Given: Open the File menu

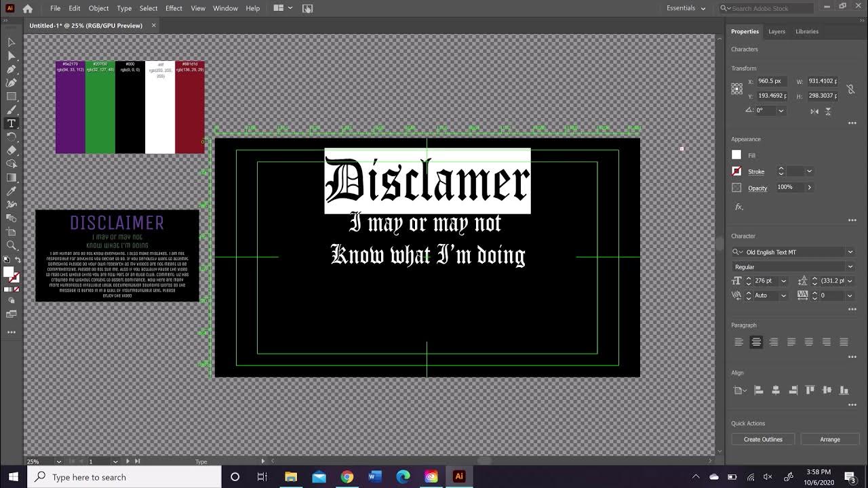Looking at the screenshot, I should point(55,8).
